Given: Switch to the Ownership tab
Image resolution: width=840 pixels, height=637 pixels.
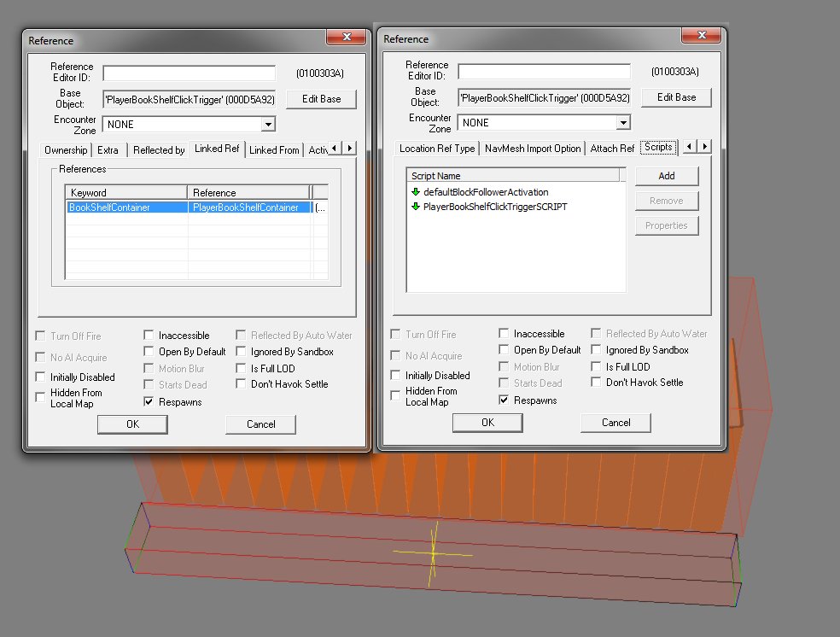Looking at the screenshot, I should pos(66,150).
